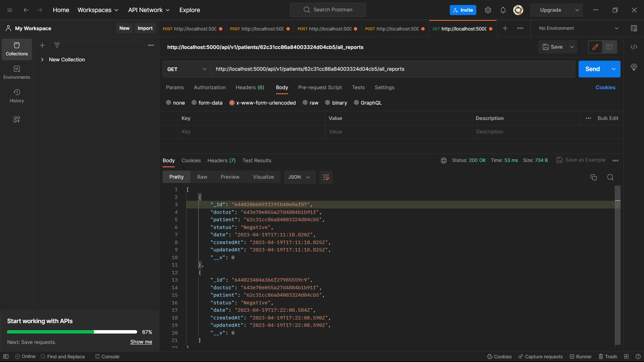Viewport: 644px width, 362px height.
Task: Open Cookies for this request
Action: coord(605,87)
